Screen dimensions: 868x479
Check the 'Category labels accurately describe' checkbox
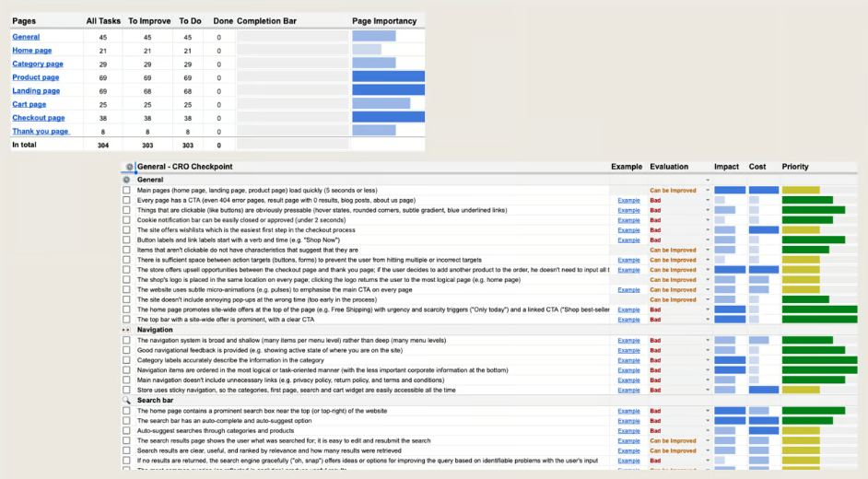coord(127,360)
